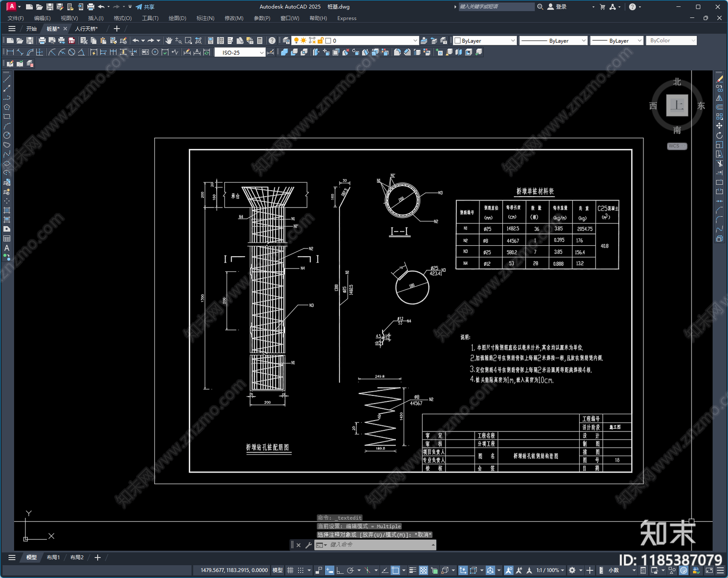Click the ByLayer lineweight preview control

click(x=617, y=41)
